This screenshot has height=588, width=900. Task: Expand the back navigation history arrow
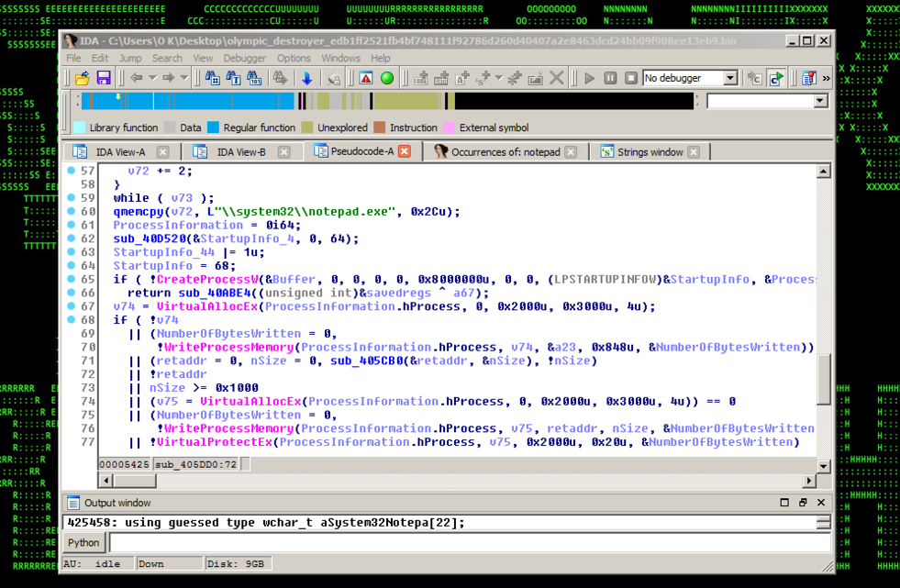pyautogui.click(x=152, y=79)
